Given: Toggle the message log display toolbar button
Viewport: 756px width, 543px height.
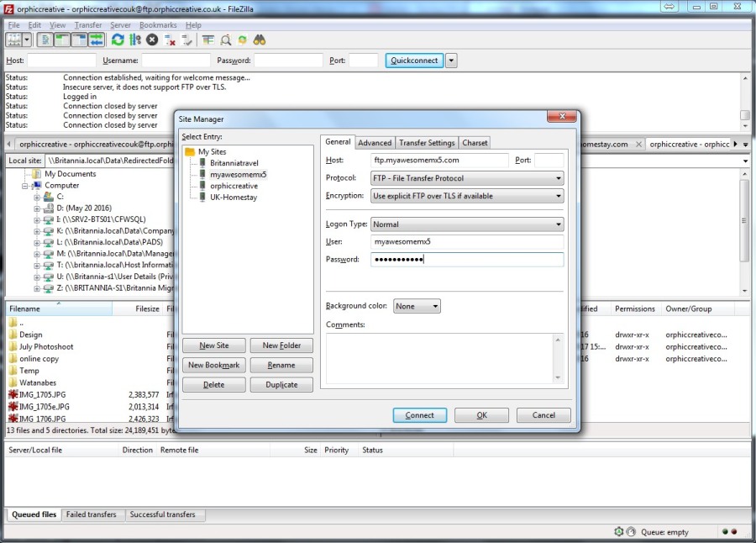Looking at the screenshot, I should (x=45, y=40).
